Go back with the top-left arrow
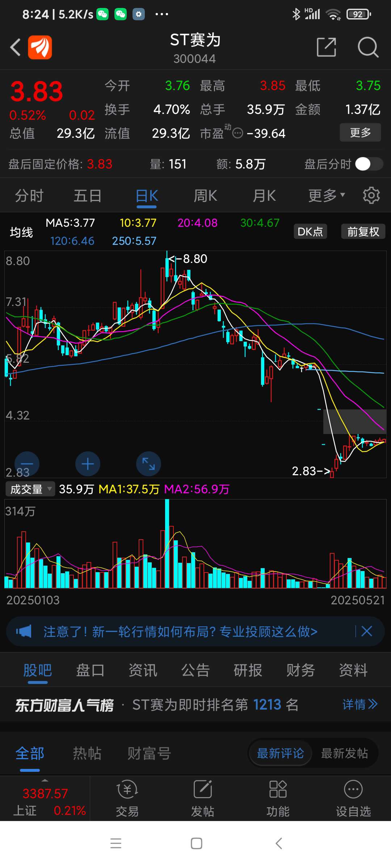391x868 pixels. coord(15,47)
